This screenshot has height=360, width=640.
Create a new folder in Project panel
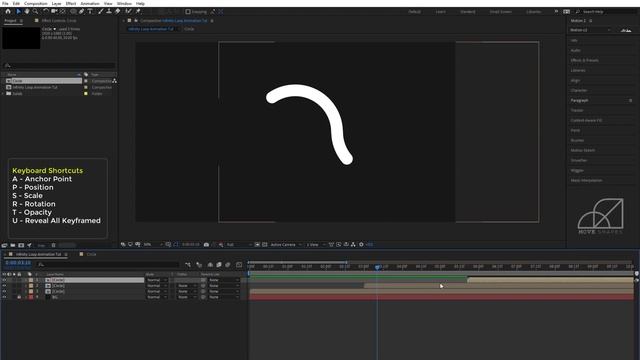point(13,245)
